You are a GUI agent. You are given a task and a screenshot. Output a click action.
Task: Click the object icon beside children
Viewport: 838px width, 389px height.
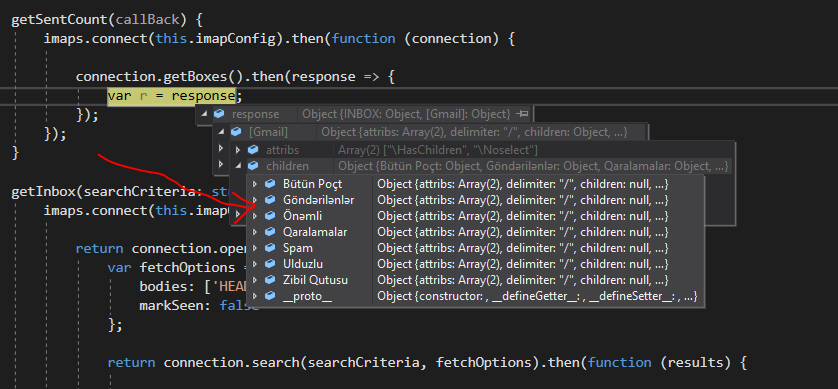click(x=253, y=166)
